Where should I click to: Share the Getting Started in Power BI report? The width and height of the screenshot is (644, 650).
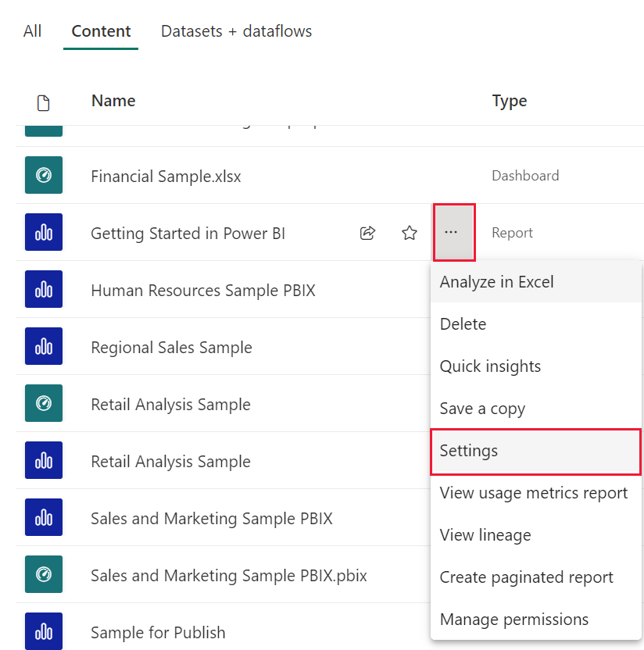[x=367, y=232]
